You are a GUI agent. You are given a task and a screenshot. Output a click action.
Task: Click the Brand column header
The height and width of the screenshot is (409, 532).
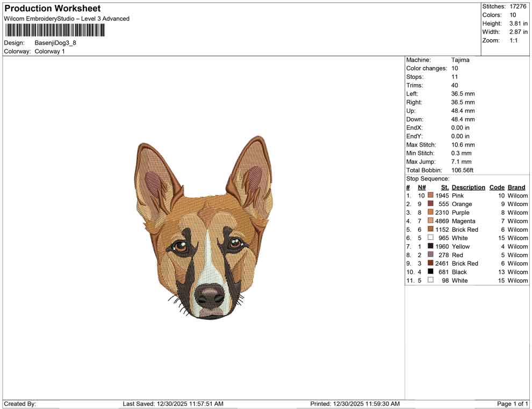(x=516, y=187)
